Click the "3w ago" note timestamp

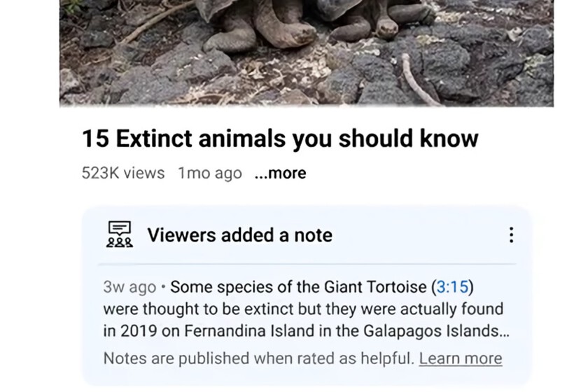tap(129, 287)
